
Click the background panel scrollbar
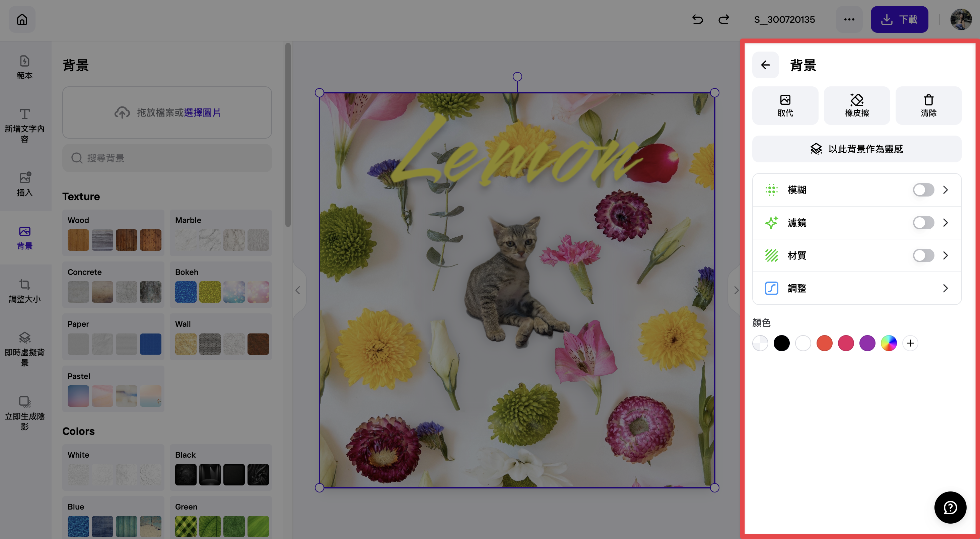click(288, 135)
